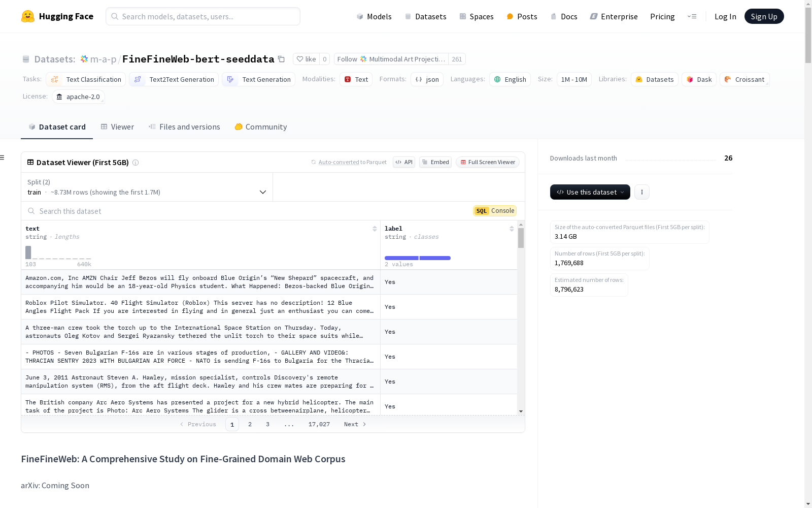
Task: Copy dataset name with the copy icon
Action: click(281, 59)
